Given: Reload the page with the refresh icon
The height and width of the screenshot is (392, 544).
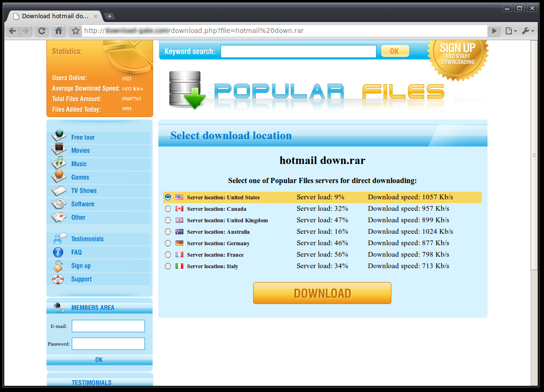Looking at the screenshot, I should point(42,31).
